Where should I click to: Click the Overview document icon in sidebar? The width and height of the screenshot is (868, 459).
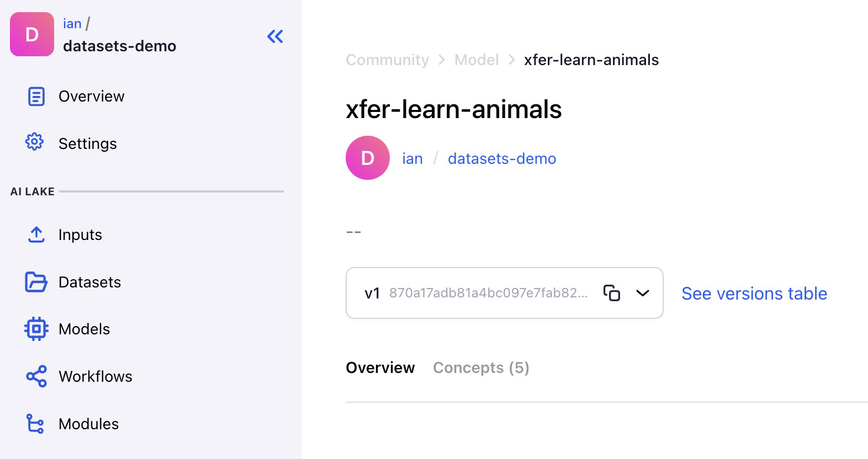point(36,97)
